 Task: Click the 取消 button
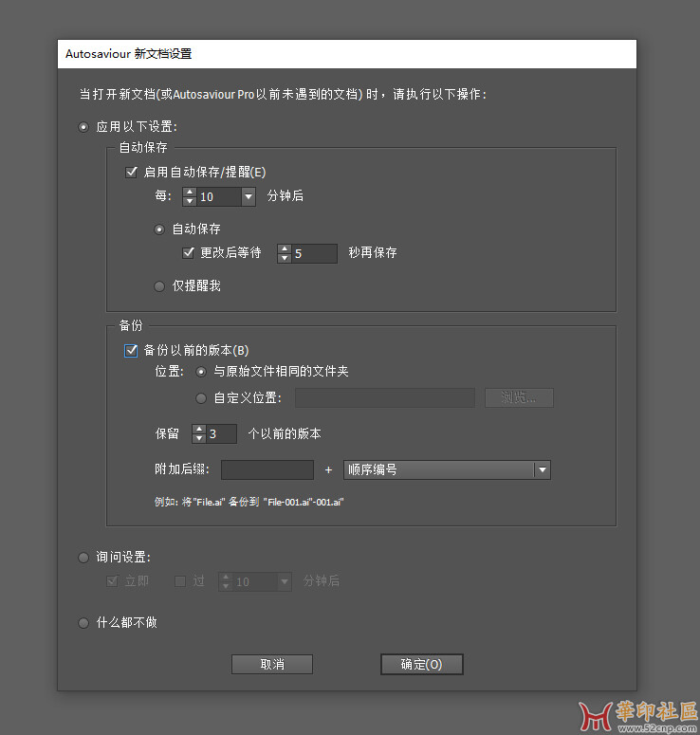[272, 664]
